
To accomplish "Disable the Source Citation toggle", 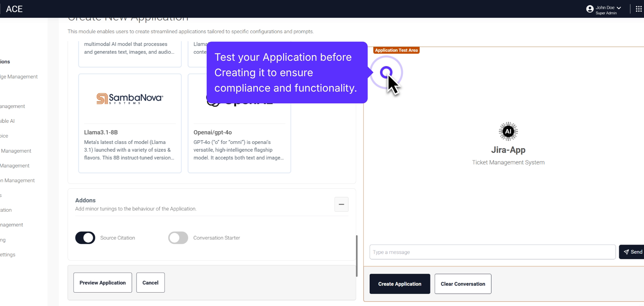I will point(85,238).
